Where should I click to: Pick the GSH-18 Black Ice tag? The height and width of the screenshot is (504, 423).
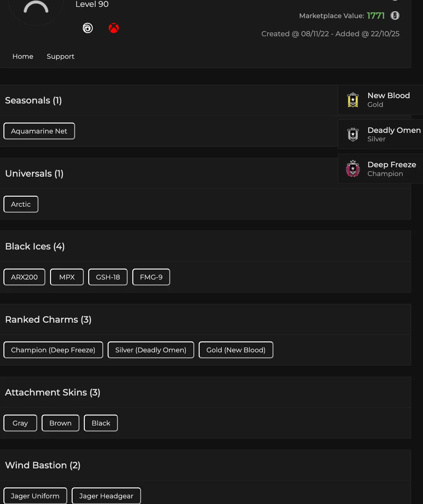coord(108,277)
